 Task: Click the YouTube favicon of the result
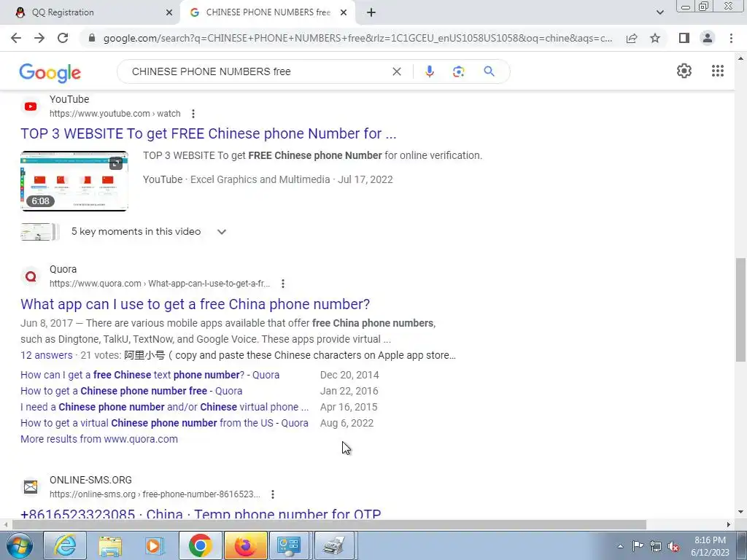31,106
